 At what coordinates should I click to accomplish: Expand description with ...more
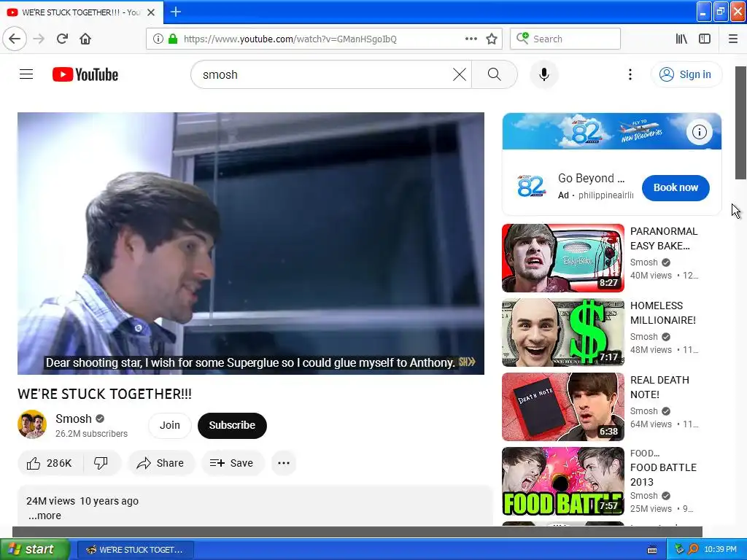click(44, 516)
